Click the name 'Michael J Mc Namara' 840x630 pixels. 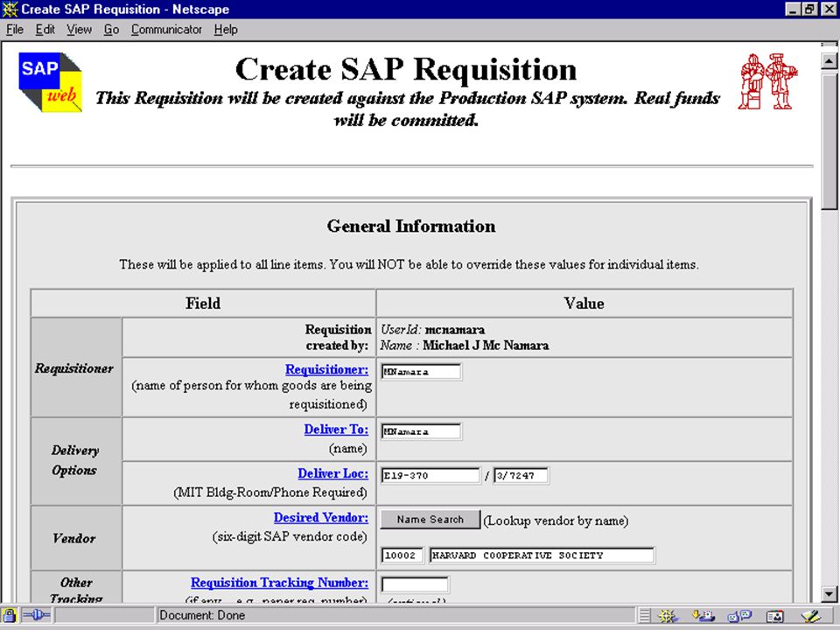tap(486, 346)
